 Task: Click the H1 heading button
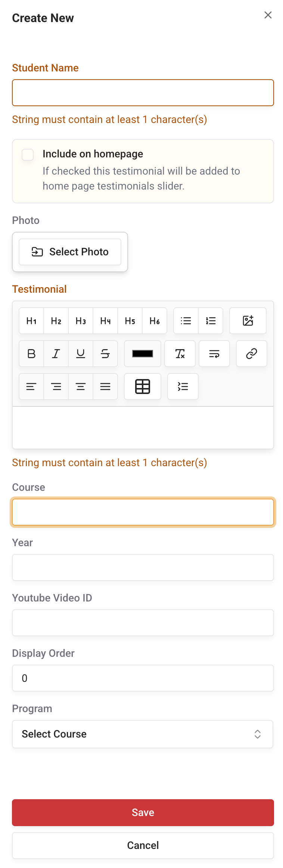tap(31, 321)
